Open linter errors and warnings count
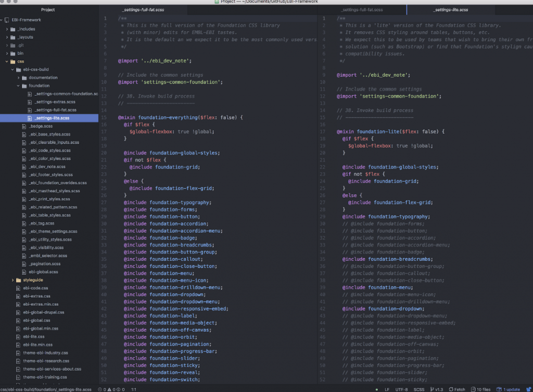533x392 pixels. 111,389
